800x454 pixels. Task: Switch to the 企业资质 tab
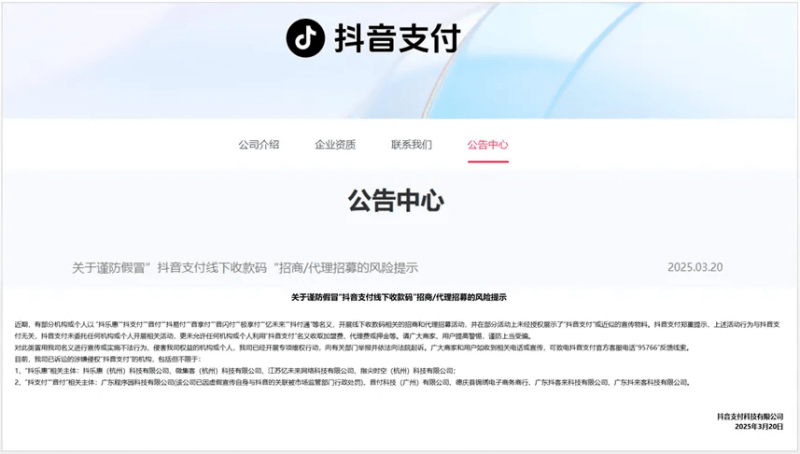[x=335, y=144]
